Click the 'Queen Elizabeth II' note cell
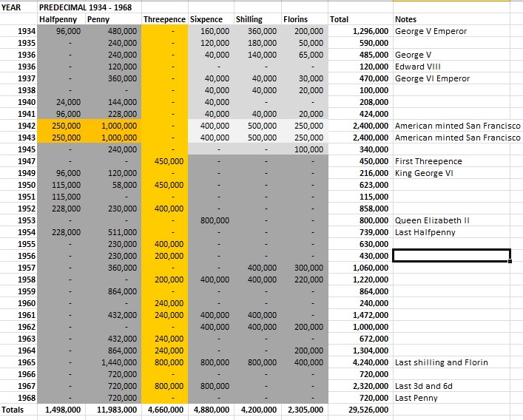Viewport: 523px width, 420px height. (x=432, y=220)
